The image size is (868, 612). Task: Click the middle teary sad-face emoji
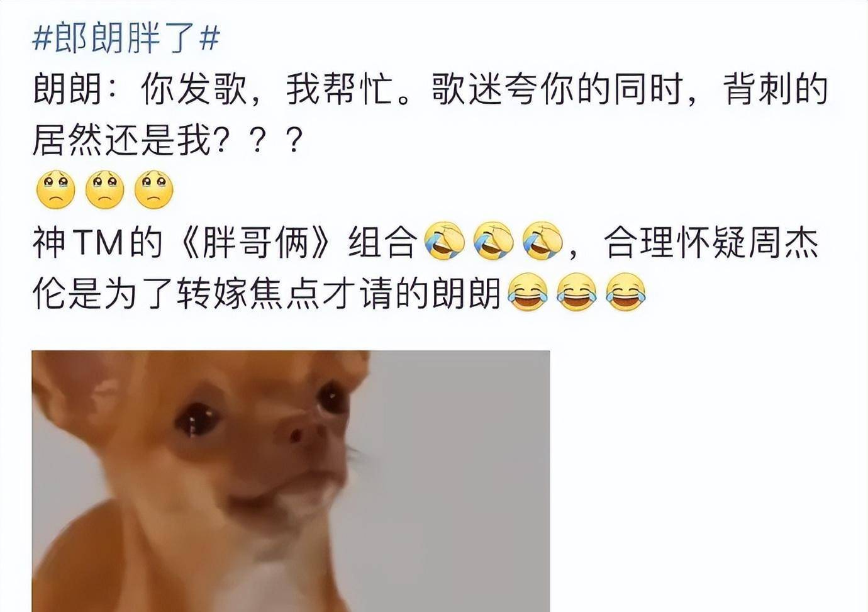(104, 191)
